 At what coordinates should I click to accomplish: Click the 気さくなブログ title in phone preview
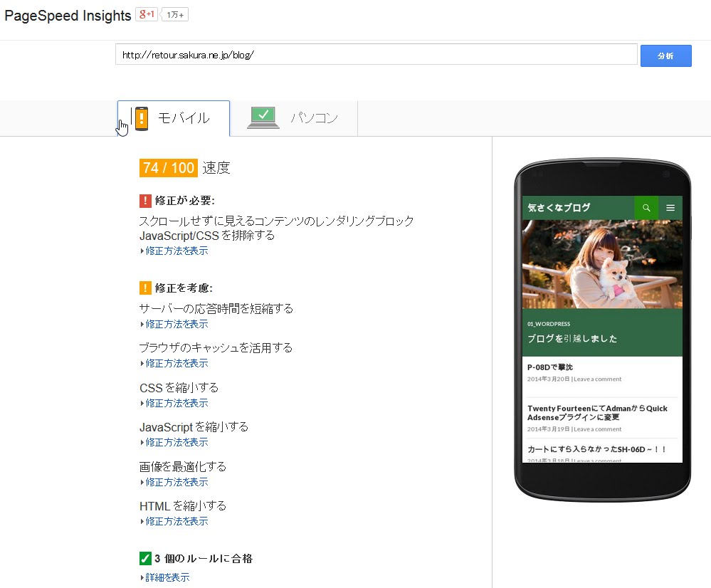point(559,208)
